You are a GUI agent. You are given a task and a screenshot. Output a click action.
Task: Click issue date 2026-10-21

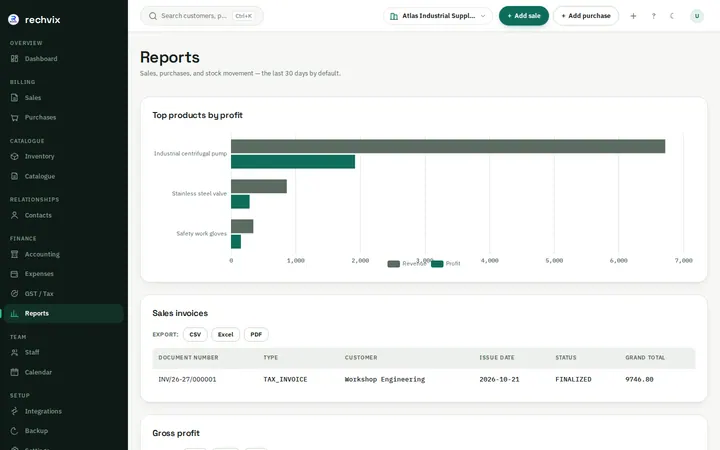(x=499, y=379)
